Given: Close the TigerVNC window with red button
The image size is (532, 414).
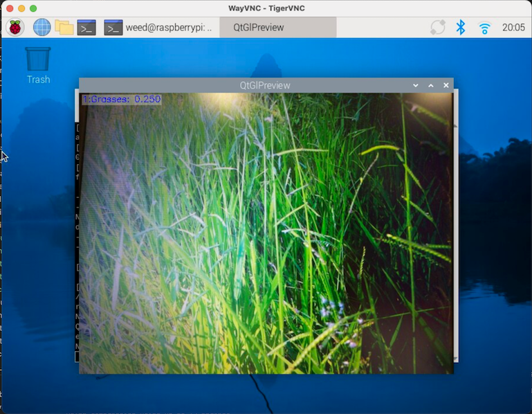Looking at the screenshot, I should (10, 8).
